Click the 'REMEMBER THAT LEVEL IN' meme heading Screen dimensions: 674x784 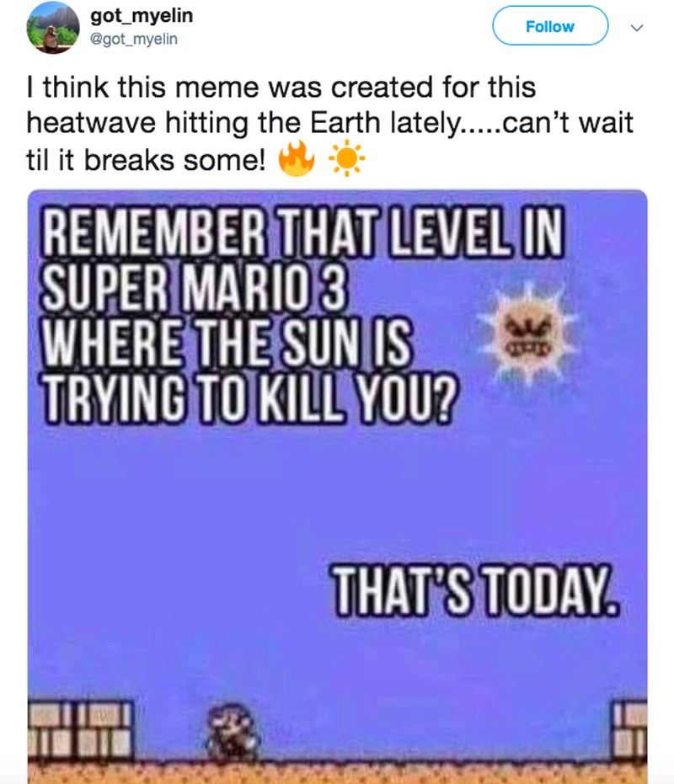(303, 232)
